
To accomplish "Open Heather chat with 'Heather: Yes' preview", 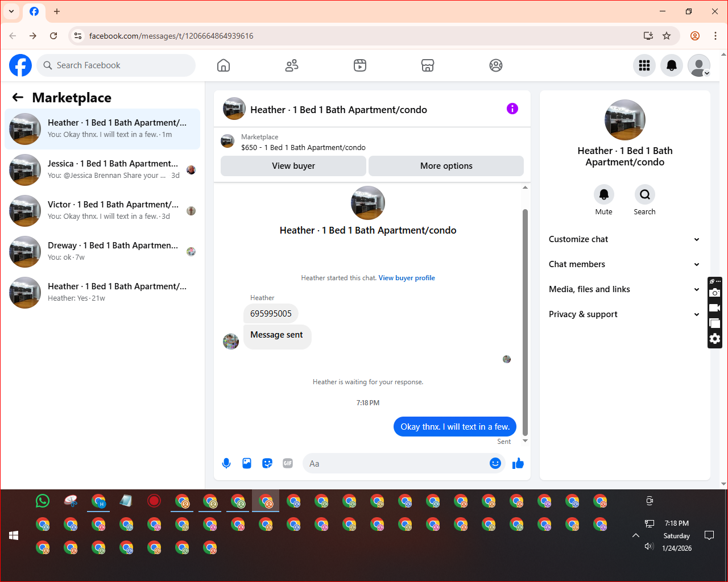I will coord(102,293).
